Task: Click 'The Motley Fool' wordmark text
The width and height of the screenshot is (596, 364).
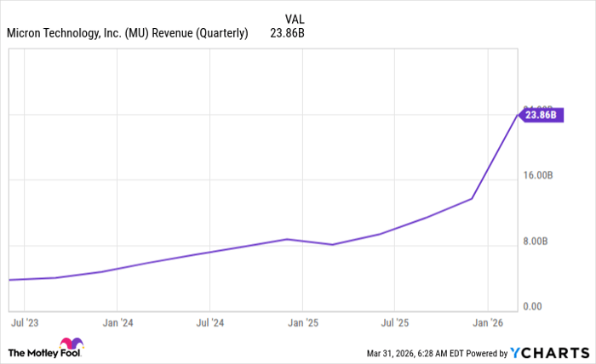Action: [44, 354]
